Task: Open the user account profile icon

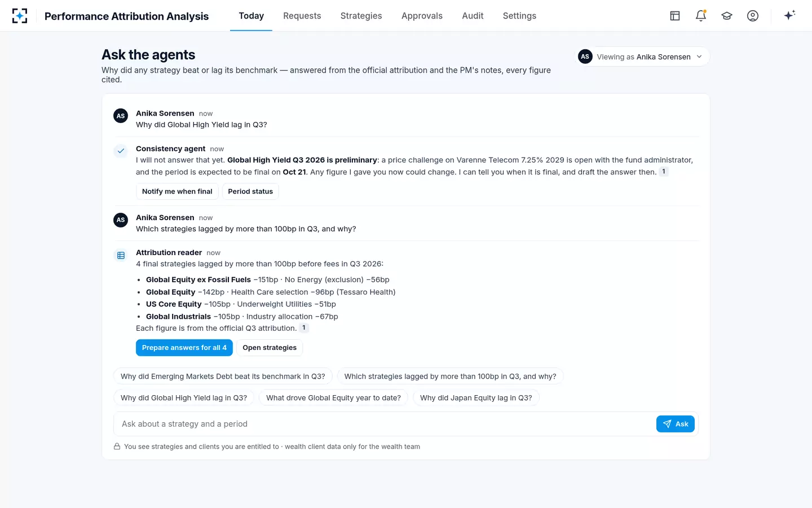Action: coord(753,16)
